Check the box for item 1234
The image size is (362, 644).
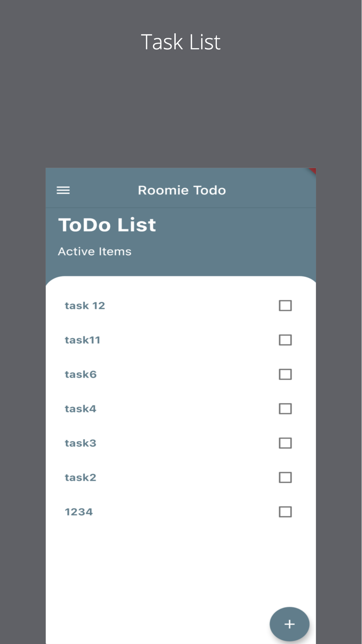pos(285,512)
